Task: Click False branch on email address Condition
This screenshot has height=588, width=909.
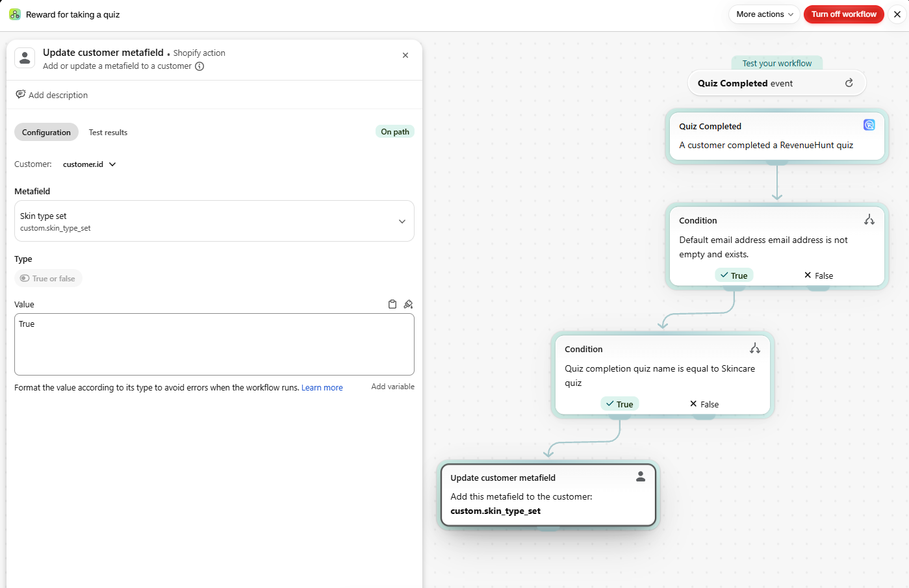Action: pos(819,275)
